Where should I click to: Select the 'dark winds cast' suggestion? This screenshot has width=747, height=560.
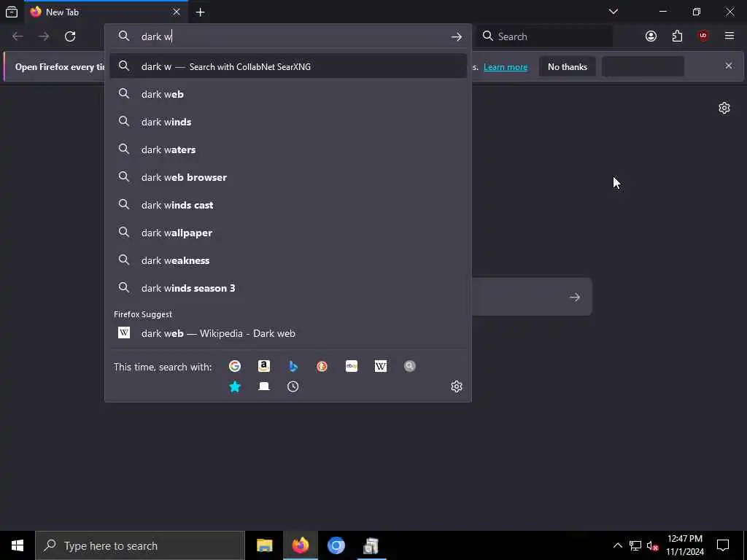[x=287, y=205]
